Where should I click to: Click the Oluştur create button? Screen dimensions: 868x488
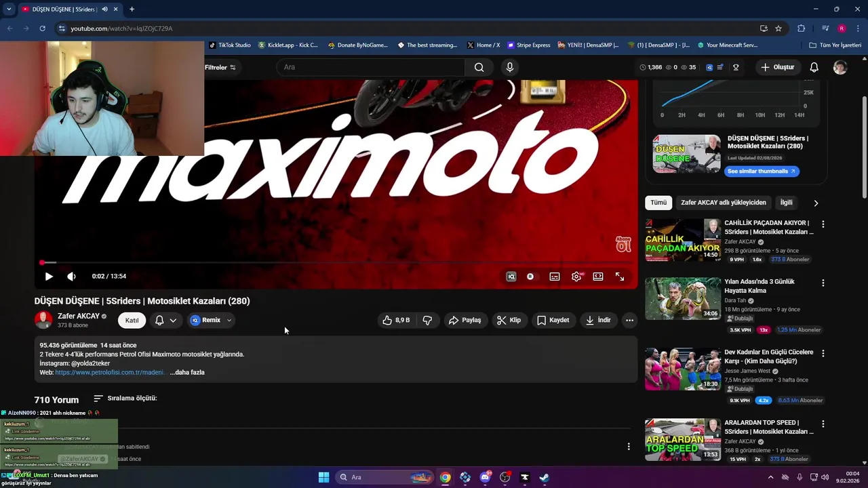coord(777,67)
